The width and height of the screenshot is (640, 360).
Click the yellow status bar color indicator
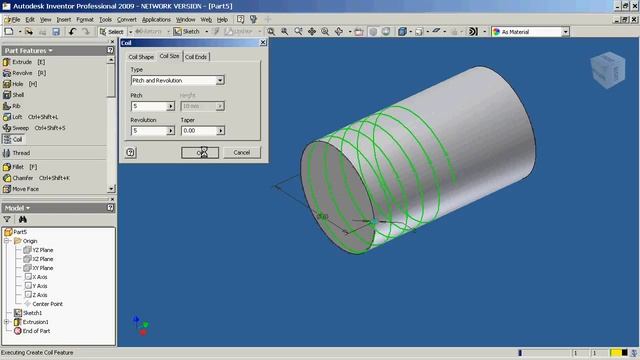(x=615, y=353)
